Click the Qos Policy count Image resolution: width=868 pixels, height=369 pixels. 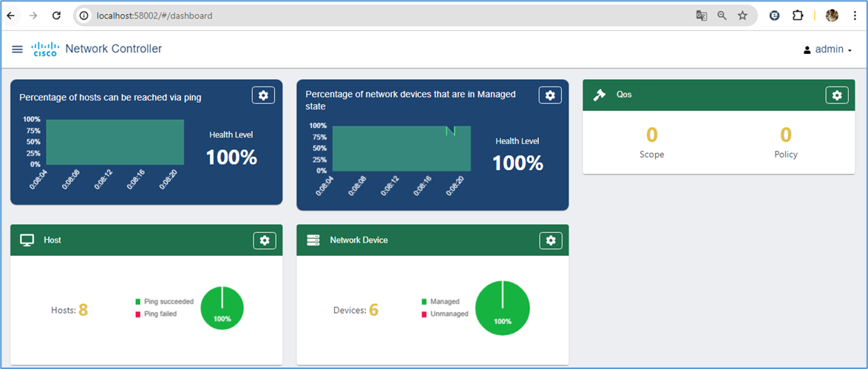coord(786,135)
